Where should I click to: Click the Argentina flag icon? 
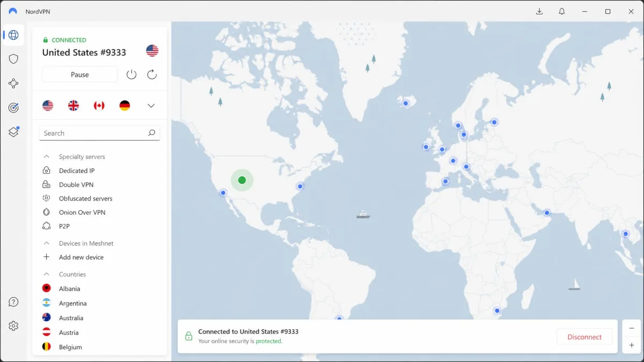tap(47, 303)
